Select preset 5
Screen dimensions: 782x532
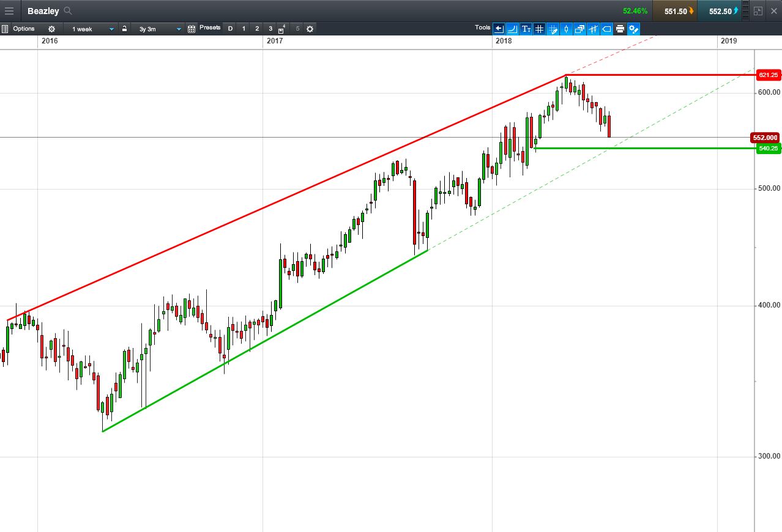297,29
